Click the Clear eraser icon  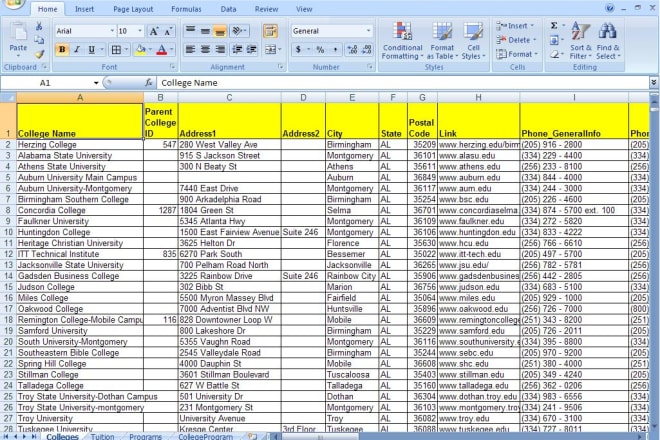pos(554,54)
